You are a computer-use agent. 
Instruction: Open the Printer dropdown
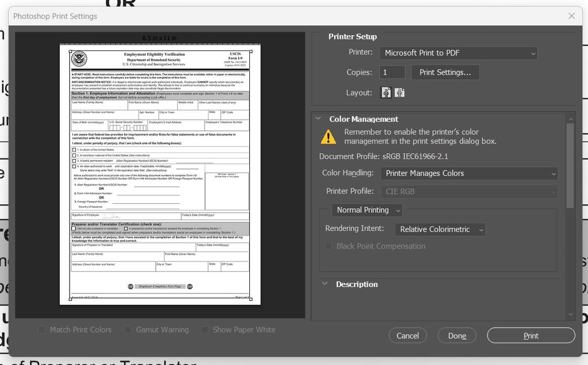[x=458, y=53]
